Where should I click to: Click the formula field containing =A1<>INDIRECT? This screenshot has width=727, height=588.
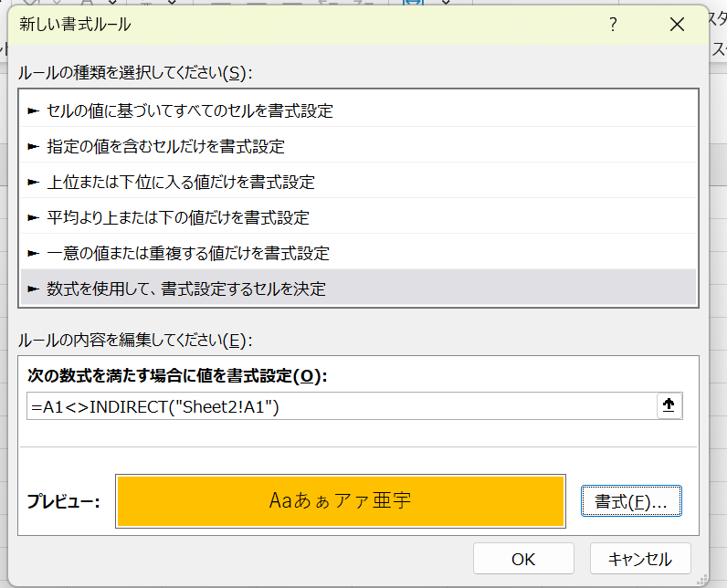pyautogui.click(x=338, y=406)
